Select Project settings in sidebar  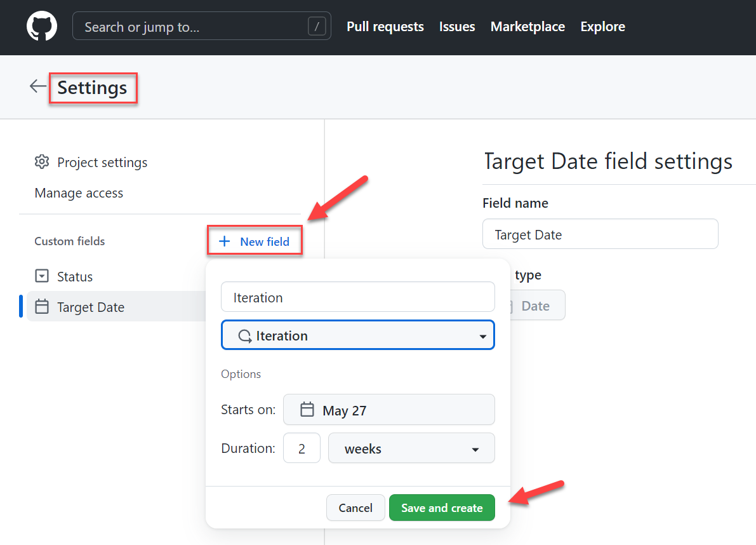click(x=91, y=162)
